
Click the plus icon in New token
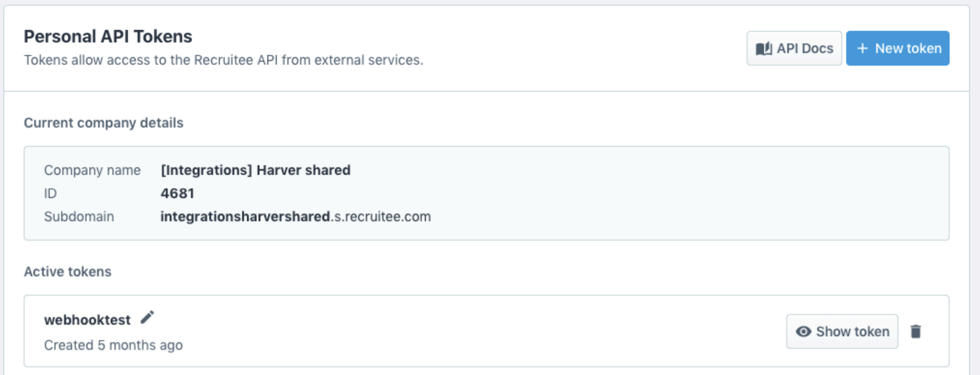point(862,48)
